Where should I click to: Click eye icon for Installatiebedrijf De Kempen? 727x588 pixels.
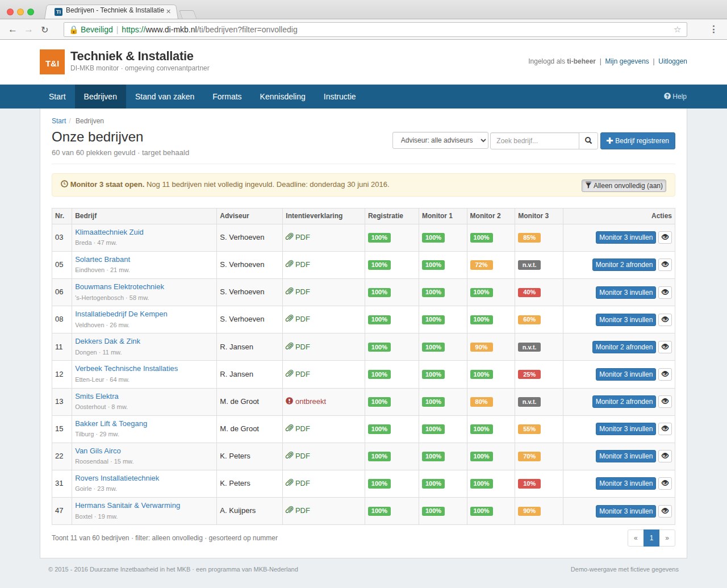point(665,320)
